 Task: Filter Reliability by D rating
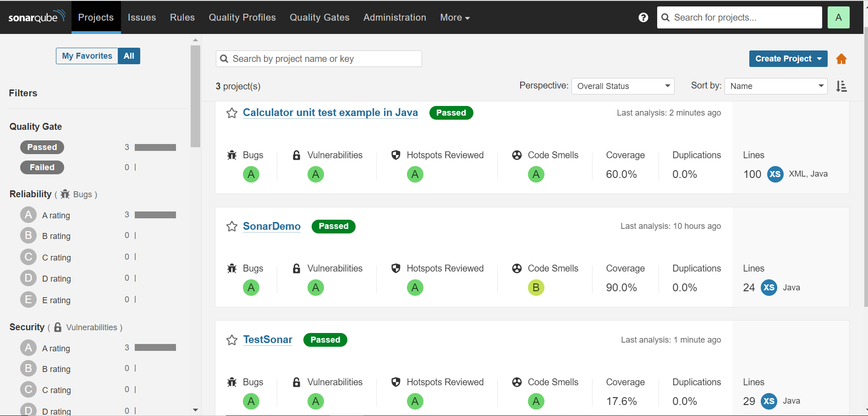98,278
